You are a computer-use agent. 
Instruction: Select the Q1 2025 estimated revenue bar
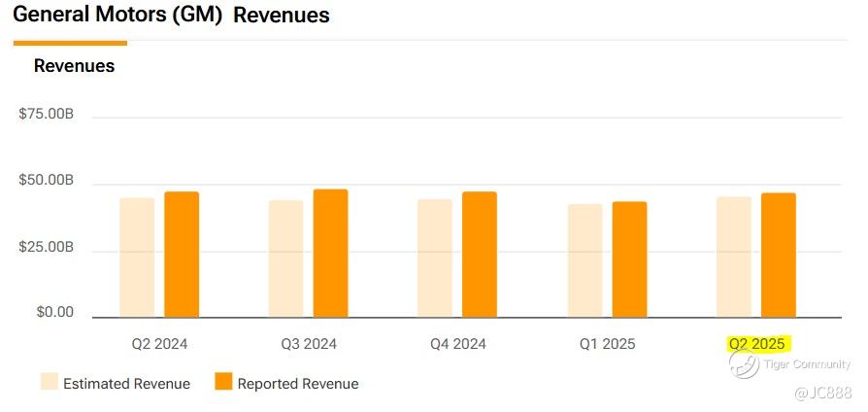click(584, 260)
